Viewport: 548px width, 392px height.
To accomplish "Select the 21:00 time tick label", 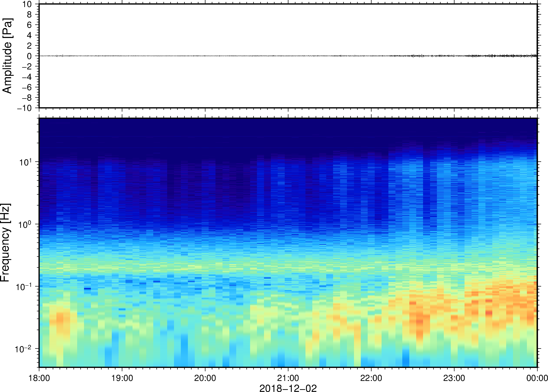I will coord(288,378).
